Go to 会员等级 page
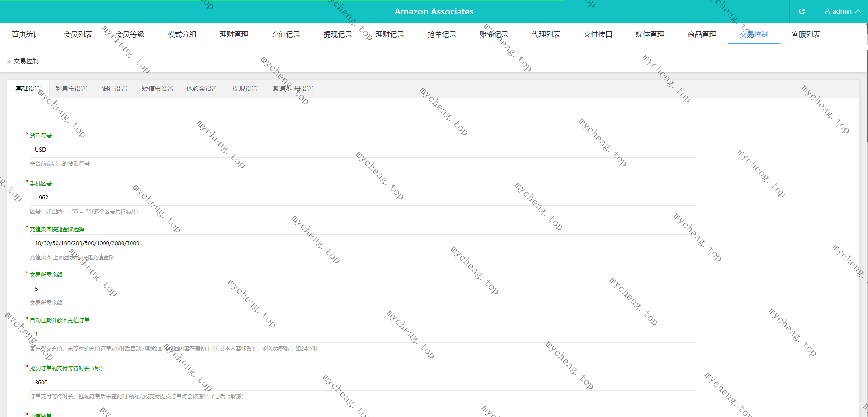The image size is (868, 417). point(130,34)
